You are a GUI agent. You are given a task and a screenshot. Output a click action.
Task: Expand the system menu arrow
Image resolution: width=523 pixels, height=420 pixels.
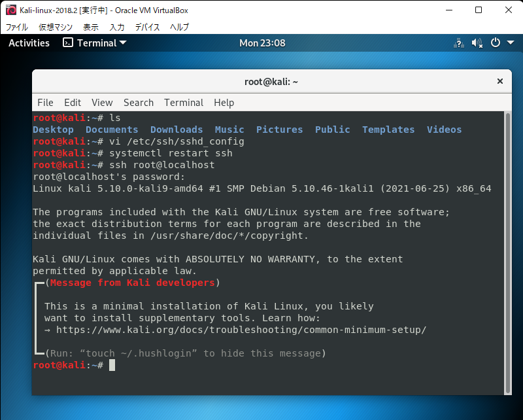[x=511, y=43]
